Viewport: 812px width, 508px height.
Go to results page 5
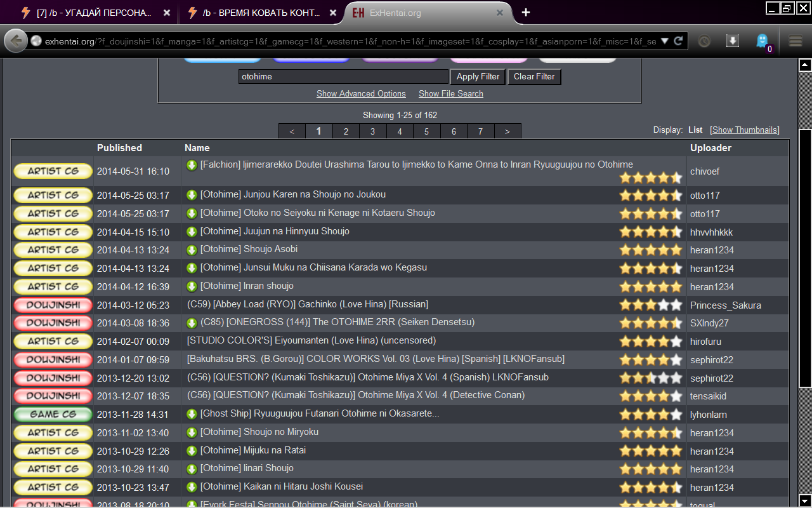(427, 131)
